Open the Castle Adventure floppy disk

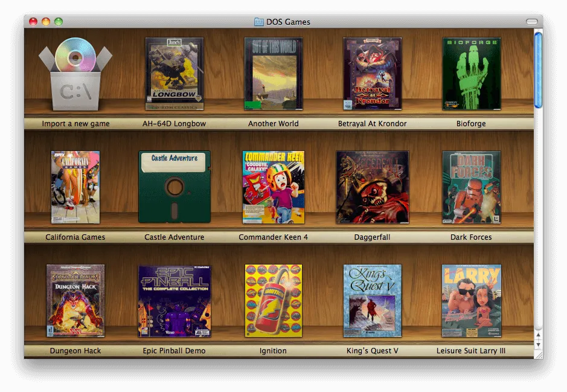point(174,187)
